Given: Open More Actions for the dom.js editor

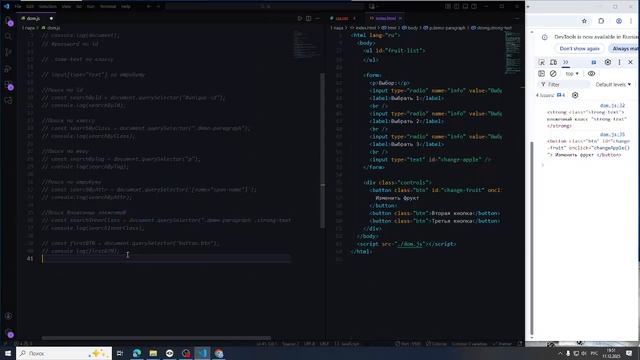Looking at the screenshot, I should click(317, 18).
